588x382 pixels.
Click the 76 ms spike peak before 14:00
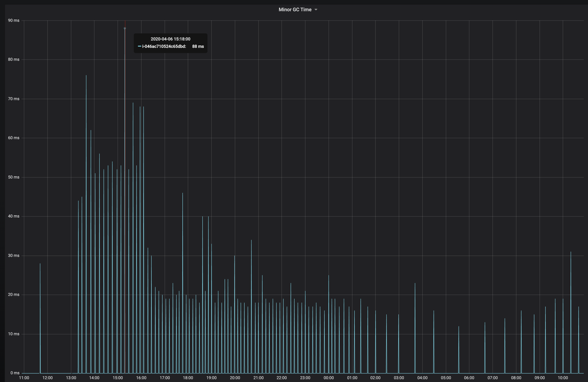click(86, 76)
